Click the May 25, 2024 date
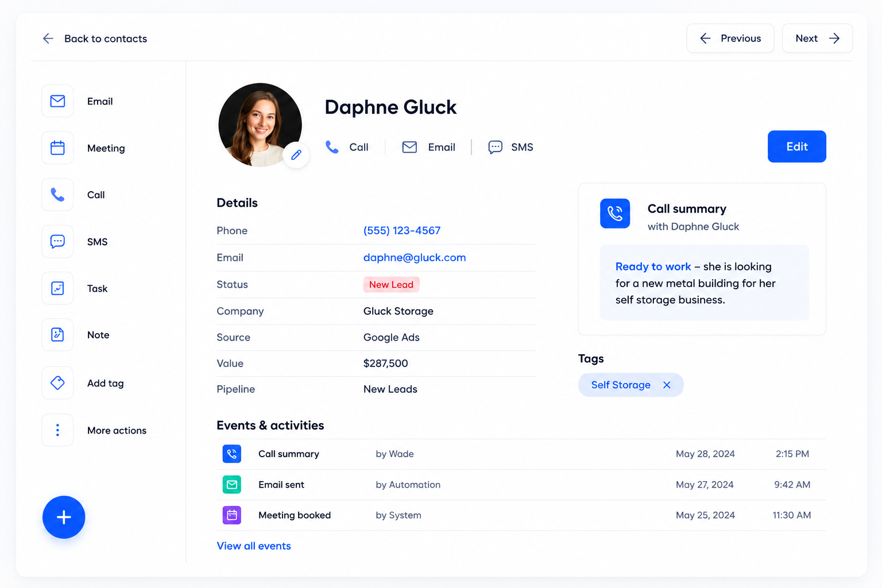The width and height of the screenshot is (882, 588). coord(705,515)
